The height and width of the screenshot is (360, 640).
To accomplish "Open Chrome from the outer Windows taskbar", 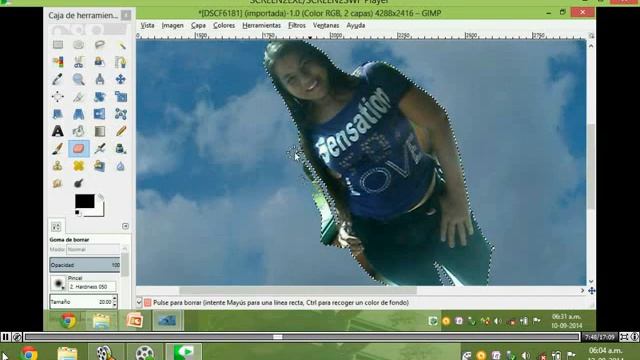I will tap(29, 353).
